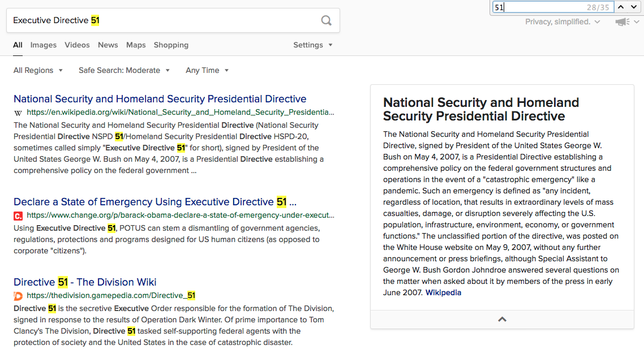Collapse the info panel with up chevron
This screenshot has height=358, width=644.
pyautogui.click(x=502, y=320)
